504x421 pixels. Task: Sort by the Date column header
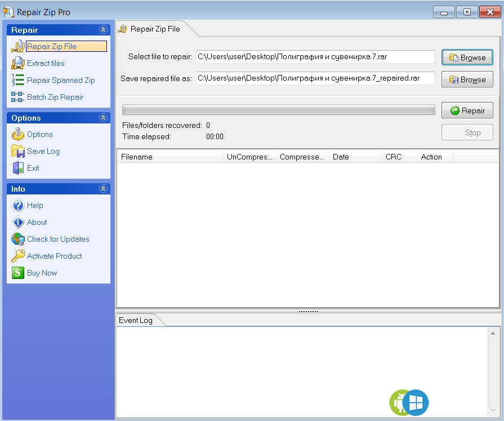coord(355,157)
